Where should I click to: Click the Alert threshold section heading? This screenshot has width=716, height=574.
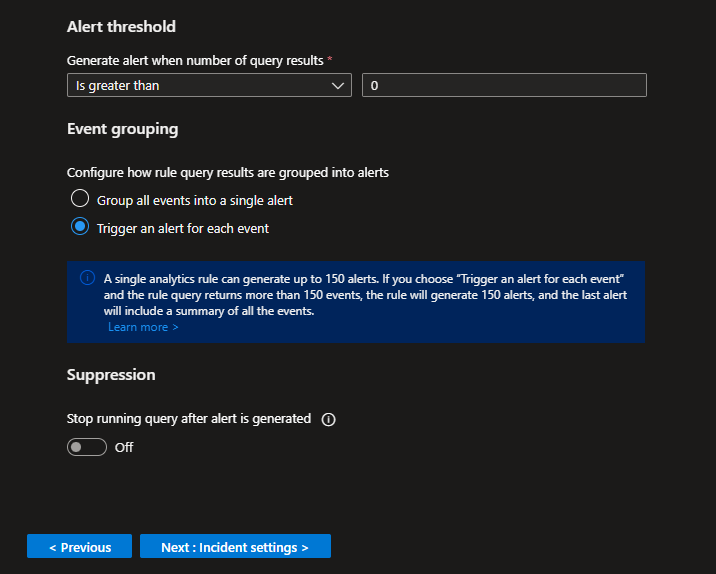coord(121,27)
